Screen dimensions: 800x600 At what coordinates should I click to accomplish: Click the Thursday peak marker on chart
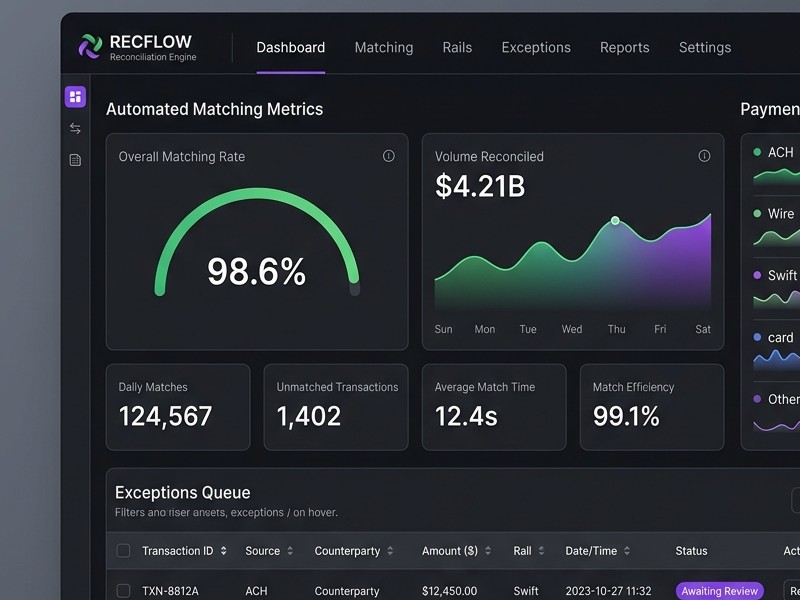click(615, 220)
